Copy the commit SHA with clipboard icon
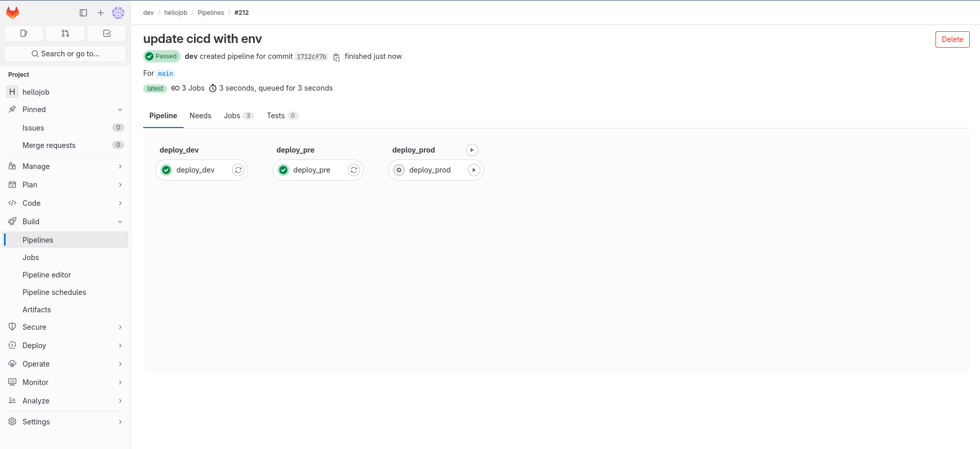Screen dimensions: 980x449 pyautogui.click(x=337, y=57)
